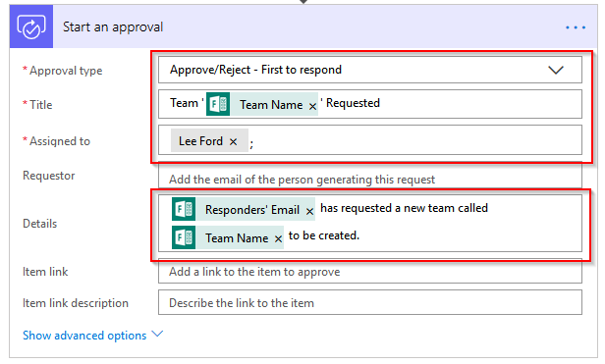
Task: Click the Start an approval header title
Action: pyautogui.click(x=113, y=26)
